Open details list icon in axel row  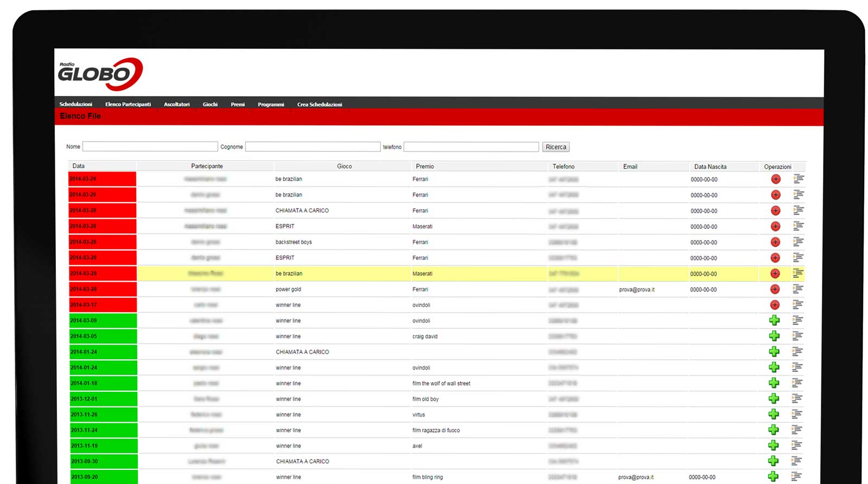[x=797, y=445]
